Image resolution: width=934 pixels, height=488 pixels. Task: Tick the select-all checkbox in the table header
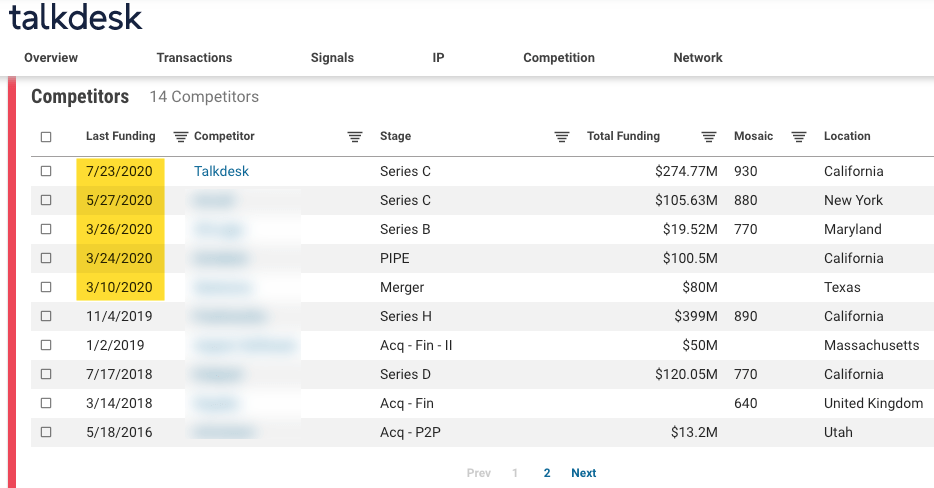(x=46, y=137)
